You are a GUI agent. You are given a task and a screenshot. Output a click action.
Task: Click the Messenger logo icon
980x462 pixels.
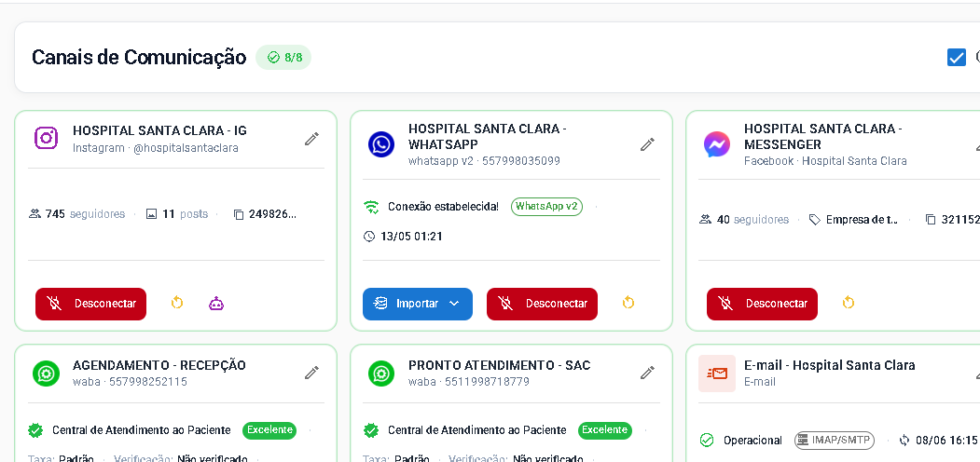click(717, 144)
